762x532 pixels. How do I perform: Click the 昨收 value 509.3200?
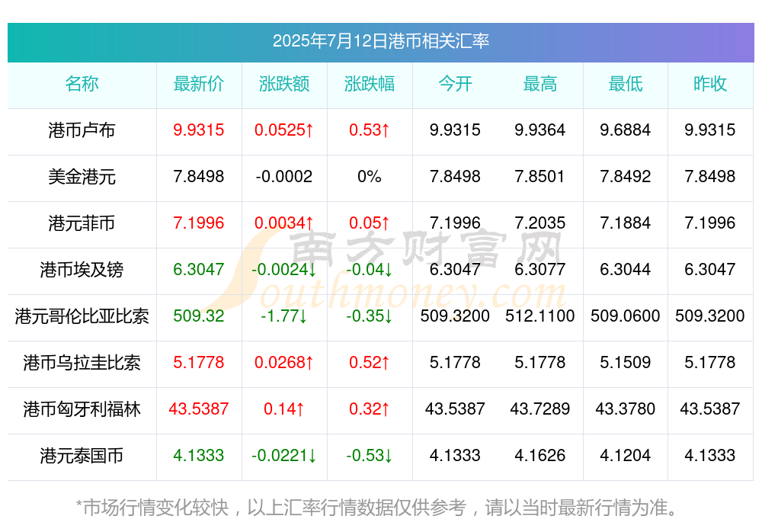tap(710, 316)
